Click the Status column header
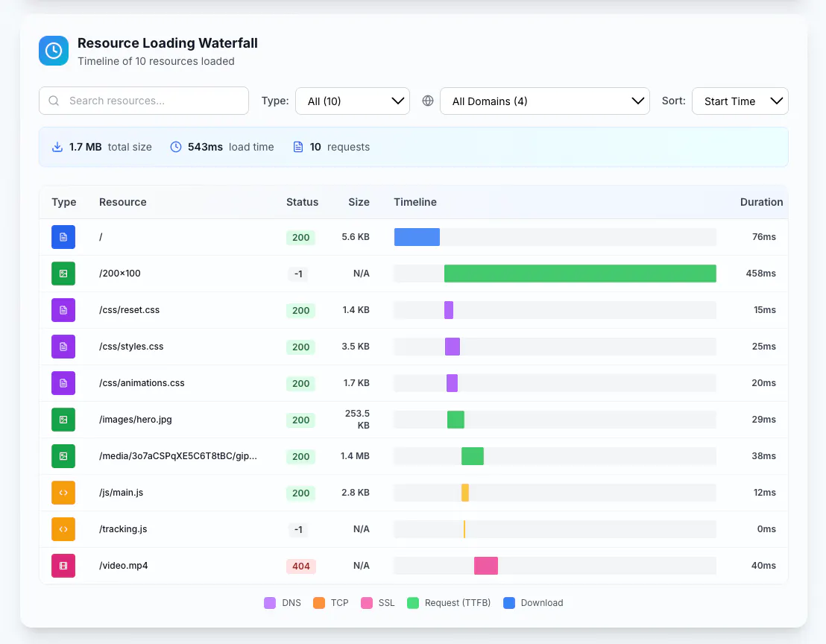This screenshot has height=644, width=826. coord(303,202)
